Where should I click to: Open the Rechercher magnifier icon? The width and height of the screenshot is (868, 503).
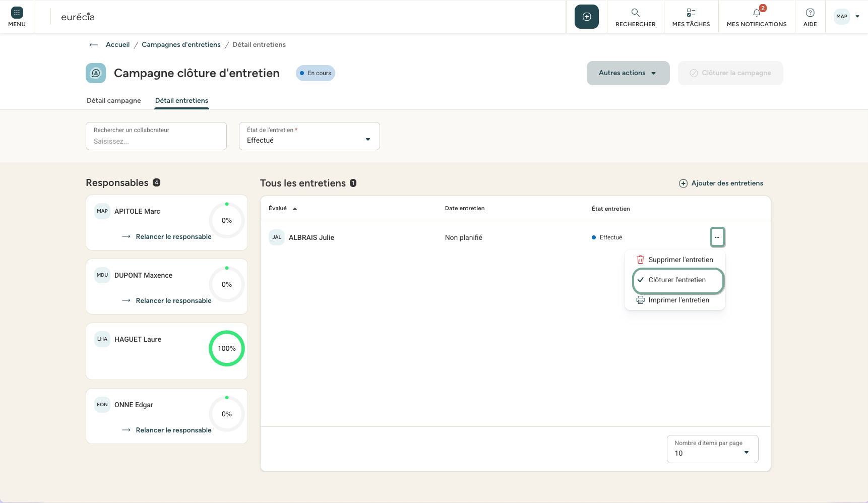[635, 13]
